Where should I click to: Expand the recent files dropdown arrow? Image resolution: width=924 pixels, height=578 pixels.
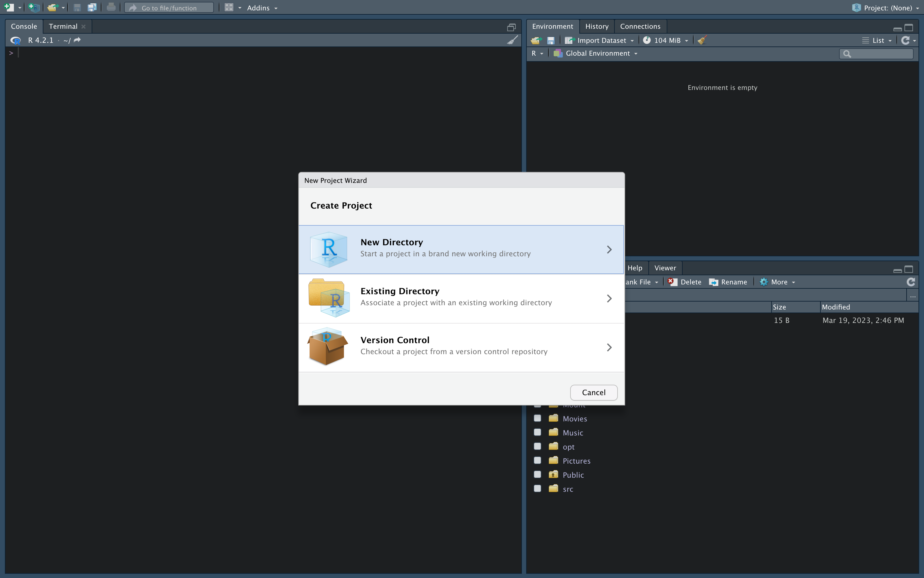pyautogui.click(x=63, y=8)
